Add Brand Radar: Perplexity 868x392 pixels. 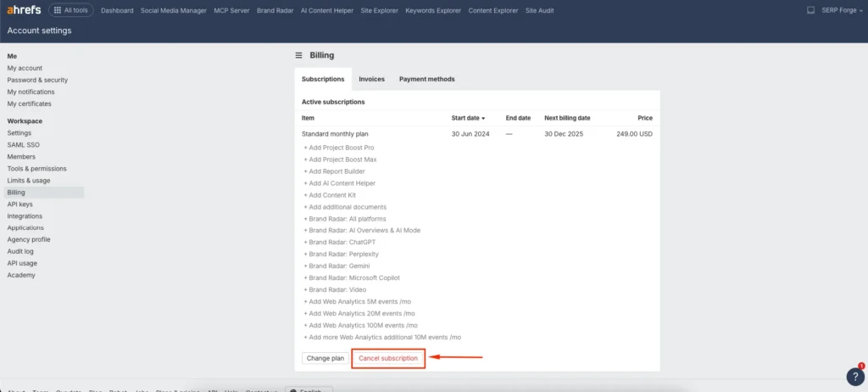point(341,254)
